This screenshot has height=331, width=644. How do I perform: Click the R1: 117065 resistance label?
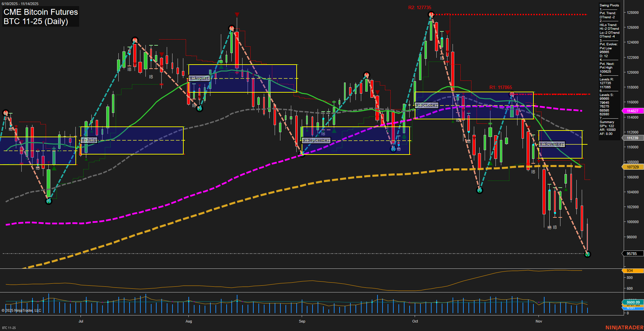pyautogui.click(x=501, y=88)
